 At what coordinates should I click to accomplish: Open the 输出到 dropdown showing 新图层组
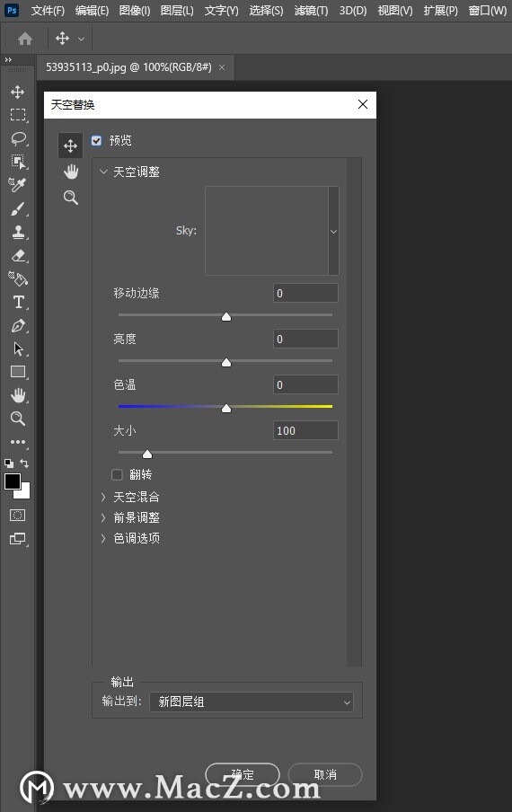coord(252,702)
